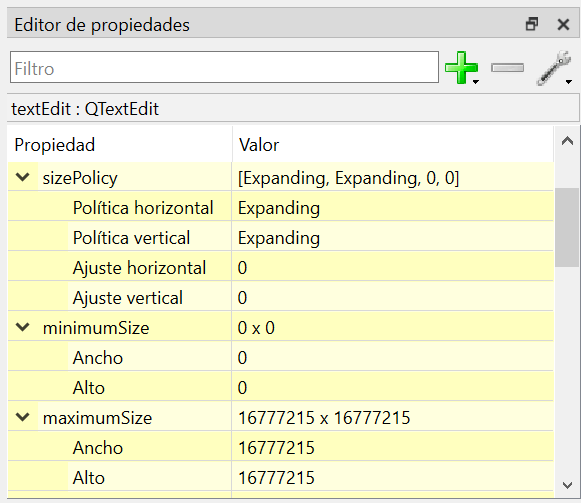Click the scrollbar down arrow
Image resolution: width=581 pixels, height=503 pixels.
coord(567,485)
